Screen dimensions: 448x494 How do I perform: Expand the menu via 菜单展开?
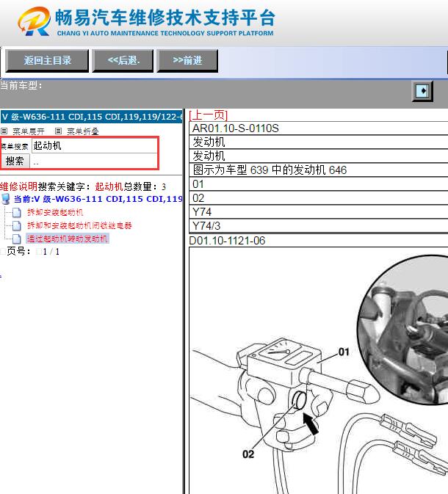(x=29, y=131)
